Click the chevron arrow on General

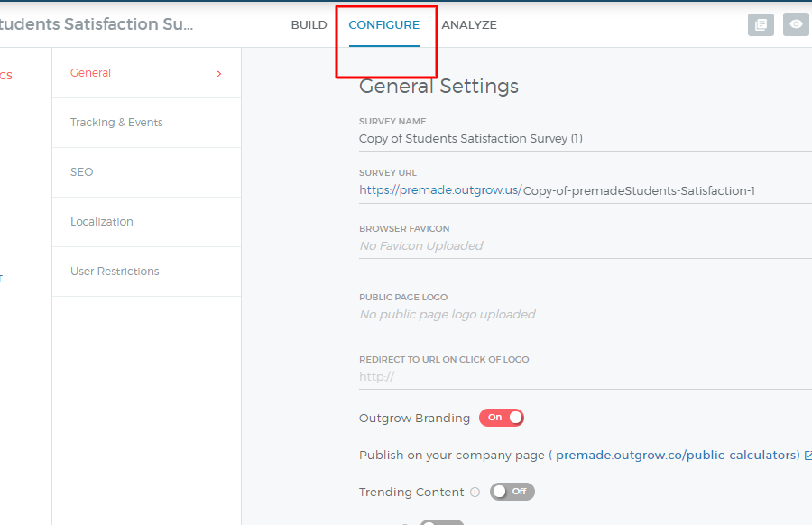point(218,74)
